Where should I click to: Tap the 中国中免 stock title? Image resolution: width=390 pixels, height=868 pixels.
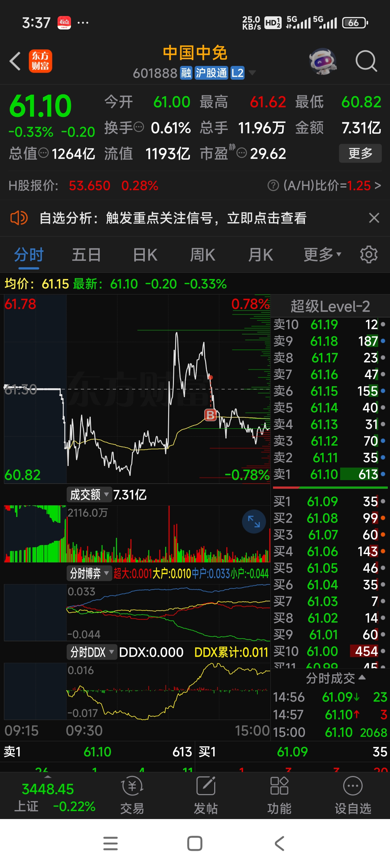[195, 53]
